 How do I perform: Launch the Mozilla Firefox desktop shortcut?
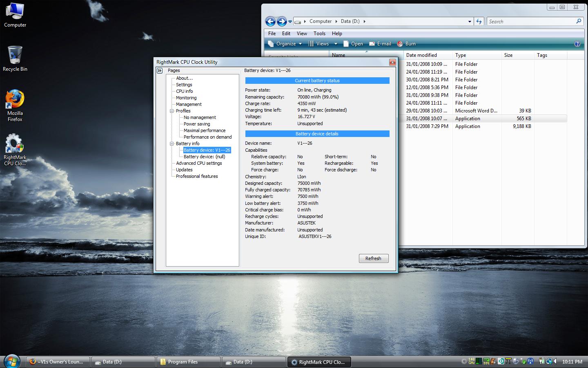[x=15, y=105]
